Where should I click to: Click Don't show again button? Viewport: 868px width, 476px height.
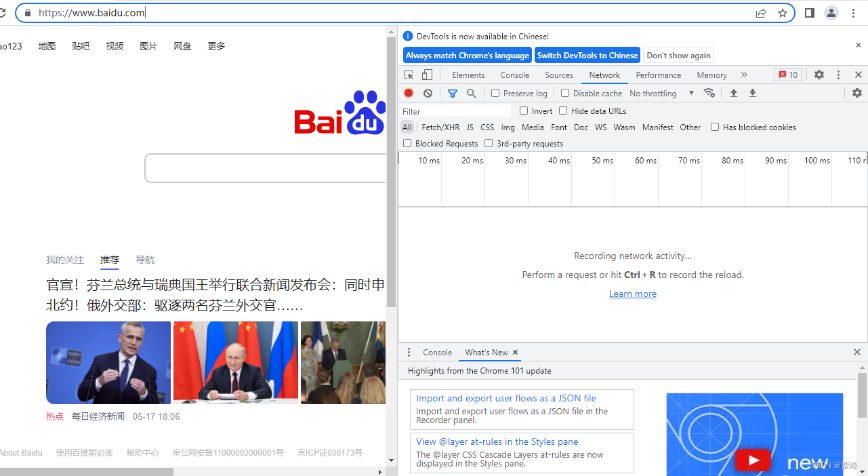pos(678,56)
